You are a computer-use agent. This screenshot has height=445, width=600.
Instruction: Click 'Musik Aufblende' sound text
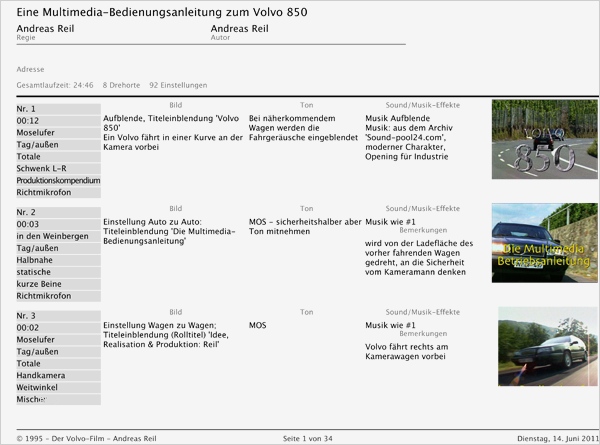(x=398, y=118)
